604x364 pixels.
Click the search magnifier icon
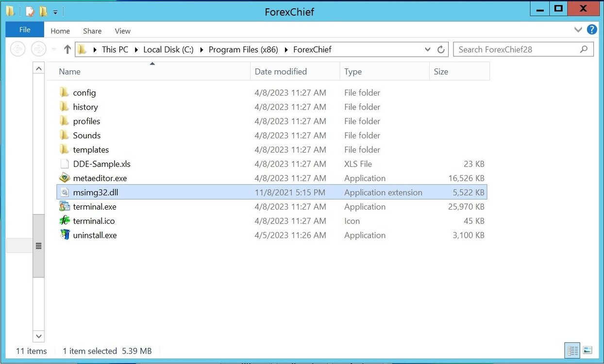pos(584,49)
